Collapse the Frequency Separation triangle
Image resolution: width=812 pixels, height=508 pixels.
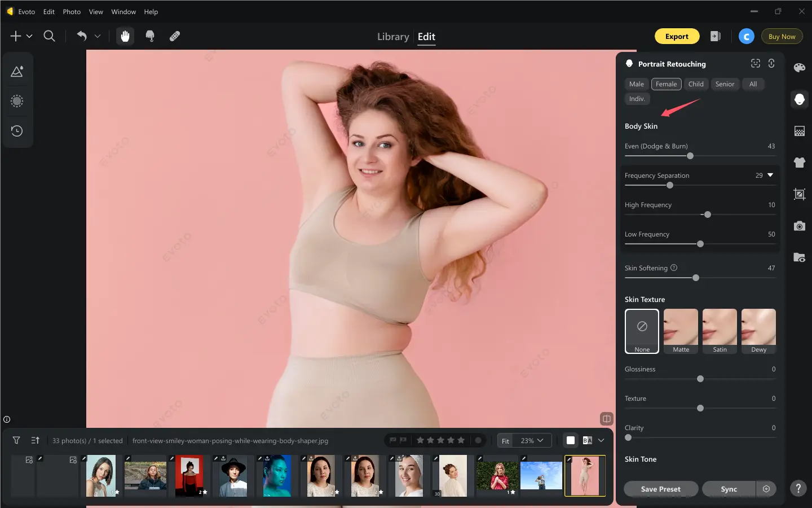770,175
